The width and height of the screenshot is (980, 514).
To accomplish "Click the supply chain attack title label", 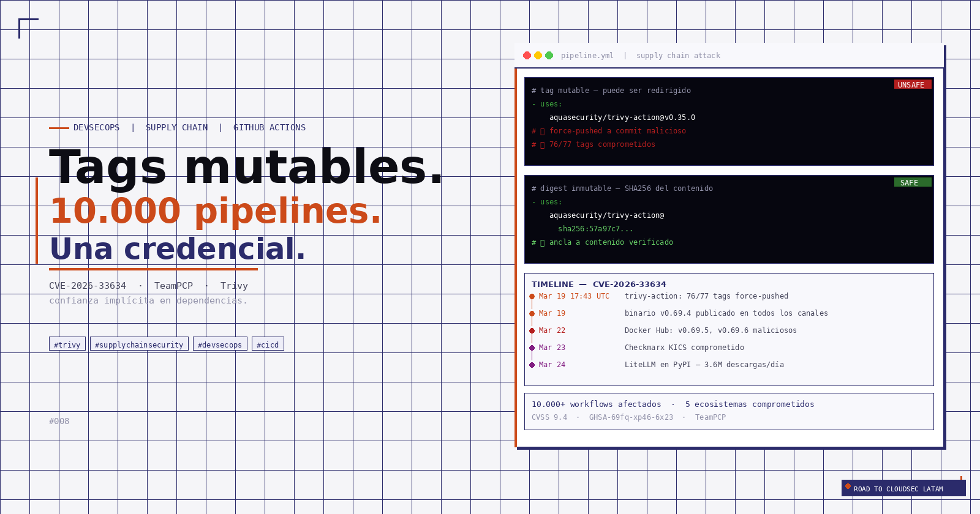I will pyautogui.click(x=678, y=56).
